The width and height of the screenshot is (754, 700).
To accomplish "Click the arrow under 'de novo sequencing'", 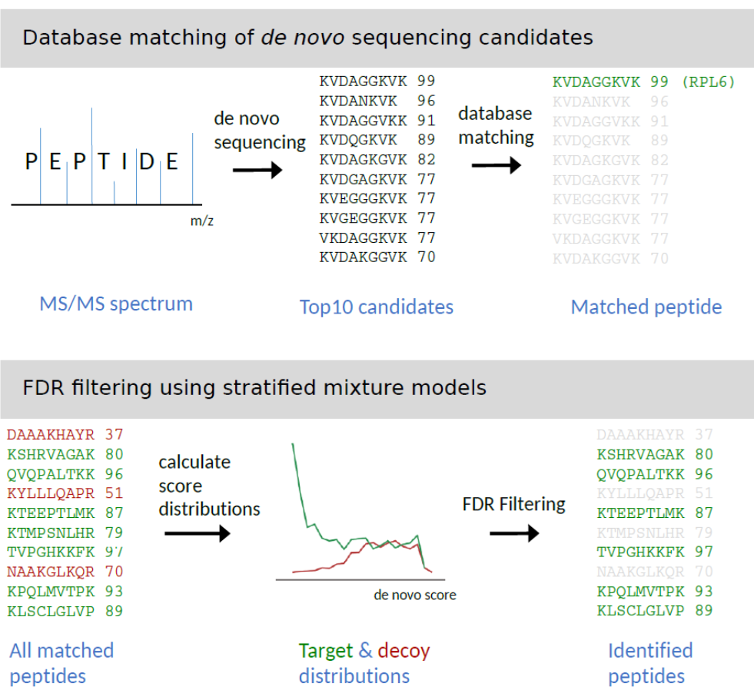I will tap(257, 170).
